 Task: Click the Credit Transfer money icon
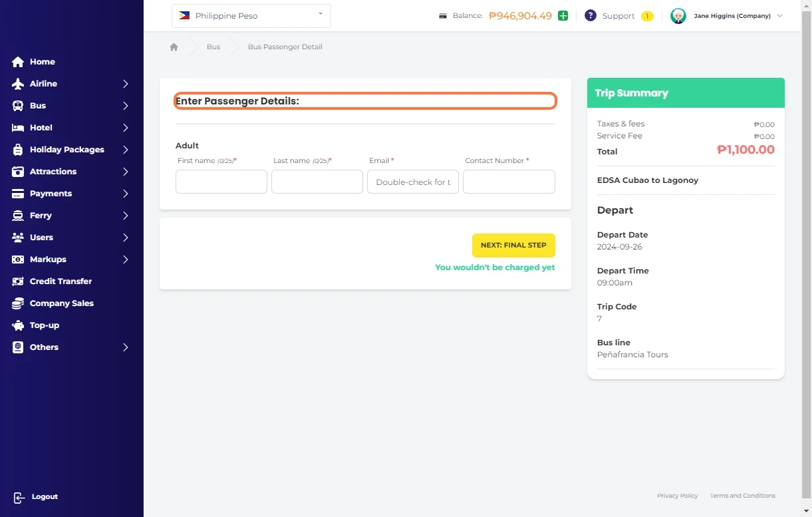tap(18, 281)
